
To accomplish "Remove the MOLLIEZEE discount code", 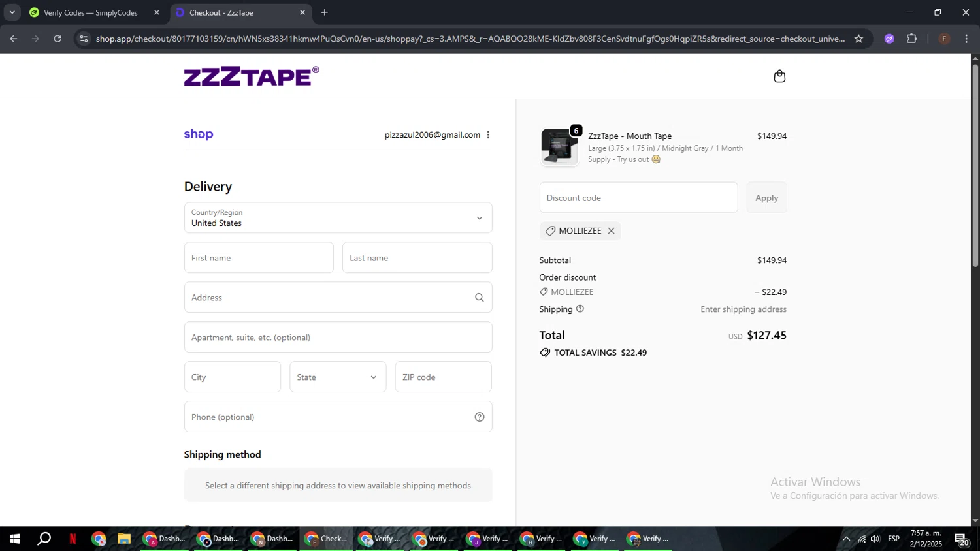I will [611, 231].
